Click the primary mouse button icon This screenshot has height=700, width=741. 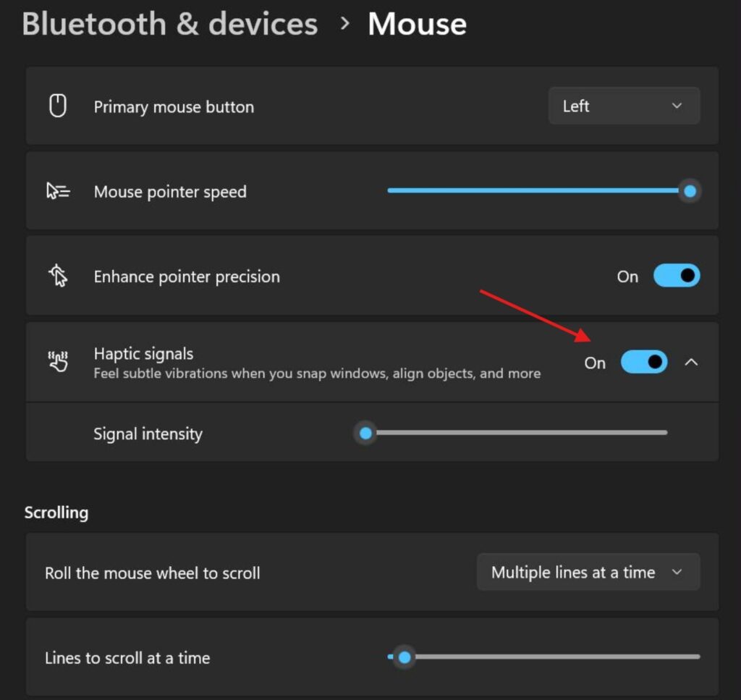[58, 105]
